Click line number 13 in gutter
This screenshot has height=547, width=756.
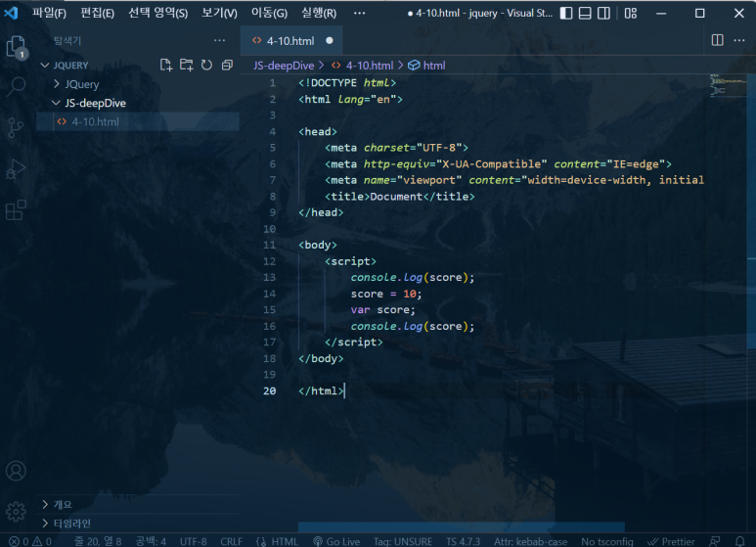[x=270, y=277]
